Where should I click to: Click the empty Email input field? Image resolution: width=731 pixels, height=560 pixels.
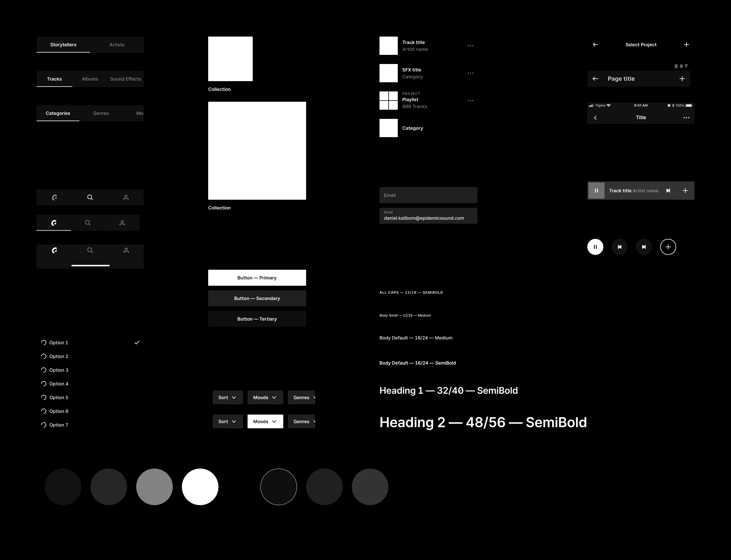428,195
